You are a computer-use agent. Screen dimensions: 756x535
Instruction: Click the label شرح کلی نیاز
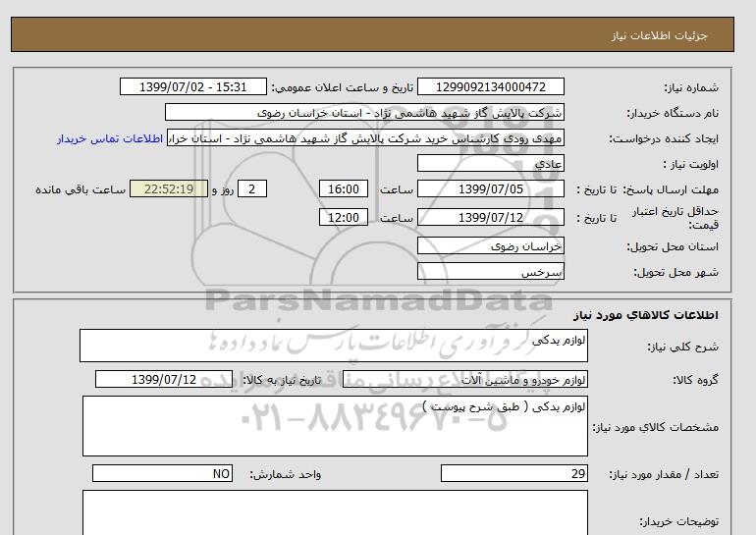(x=683, y=347)
